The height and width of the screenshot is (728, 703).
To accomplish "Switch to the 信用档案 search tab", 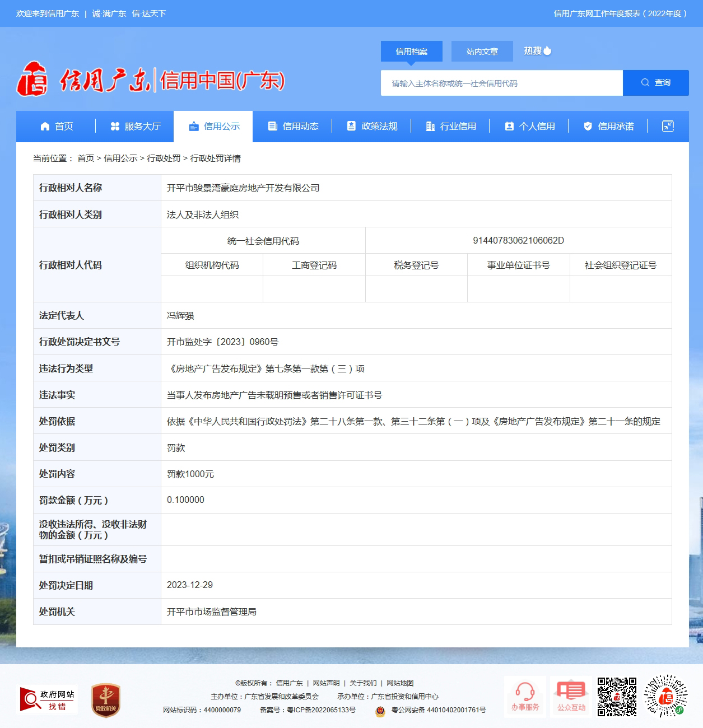I will (x=411, y=52).
